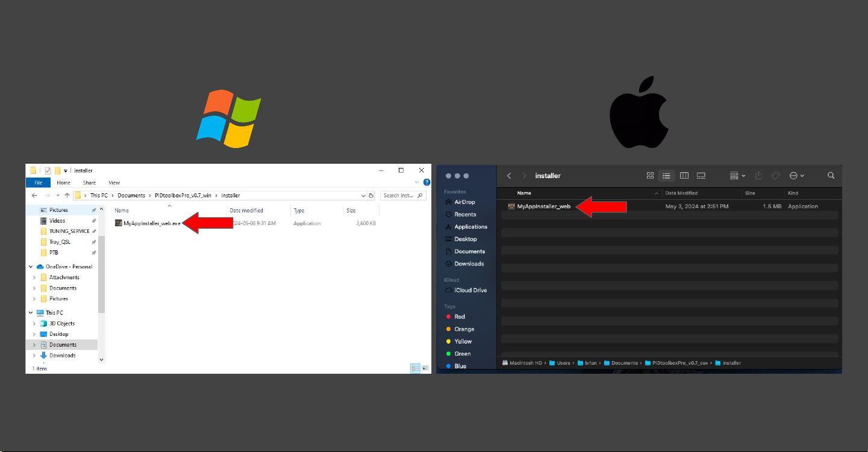Image resolution: width=868 pixels, height=452 pixels.
Task: Switch to the View ribbon tab
Action: coord(114,182)
